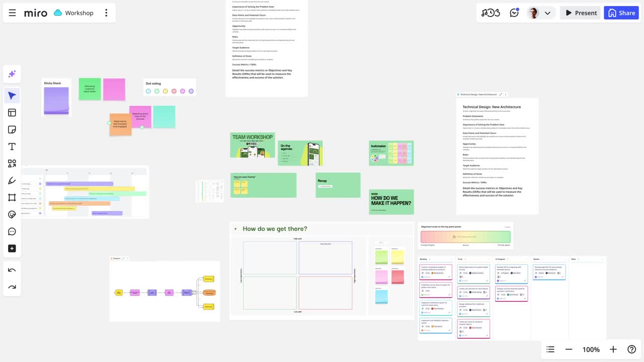Open the stickers and emojis tool
Viewport: 644px width, 362px height.
12,215
